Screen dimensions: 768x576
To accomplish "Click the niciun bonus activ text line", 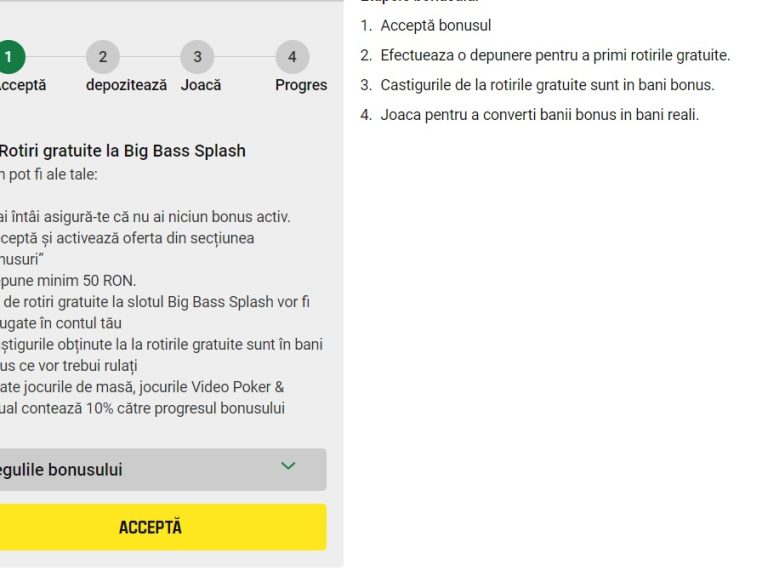I will point(145,216).
